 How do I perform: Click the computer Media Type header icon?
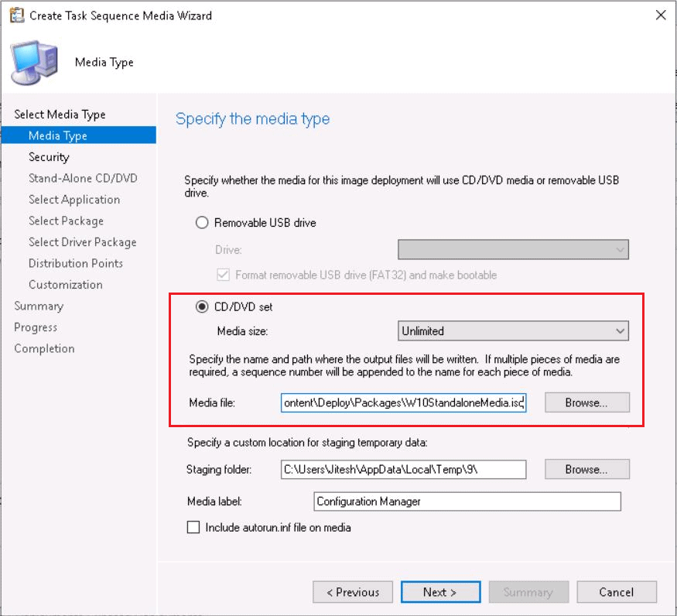pos(34,63)
